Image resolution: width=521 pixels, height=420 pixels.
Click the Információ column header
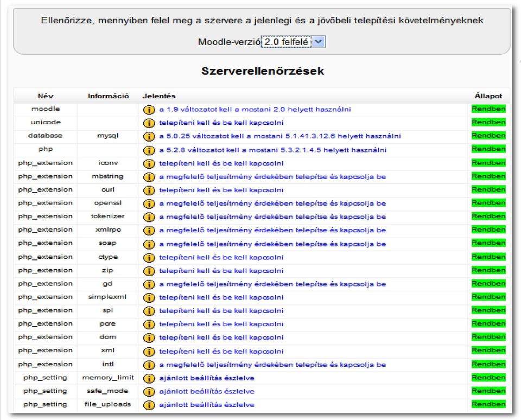point(109,96)
